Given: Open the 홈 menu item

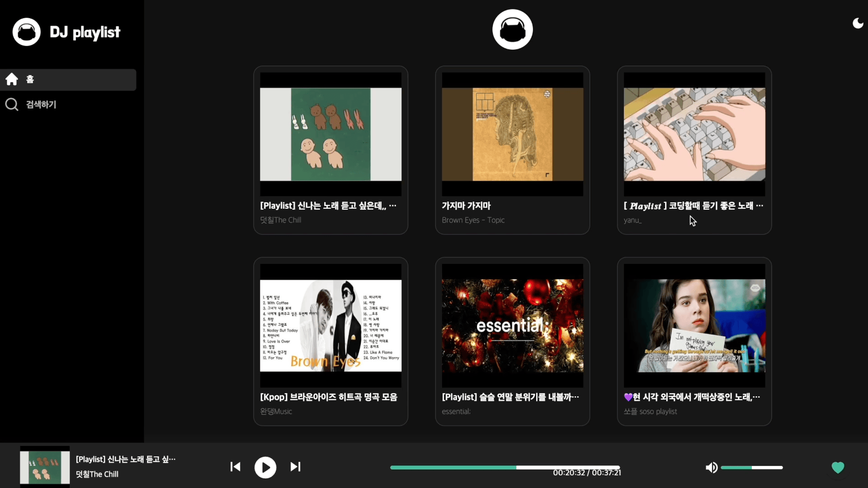Looking at the screenshot, I should click(30, 79).
